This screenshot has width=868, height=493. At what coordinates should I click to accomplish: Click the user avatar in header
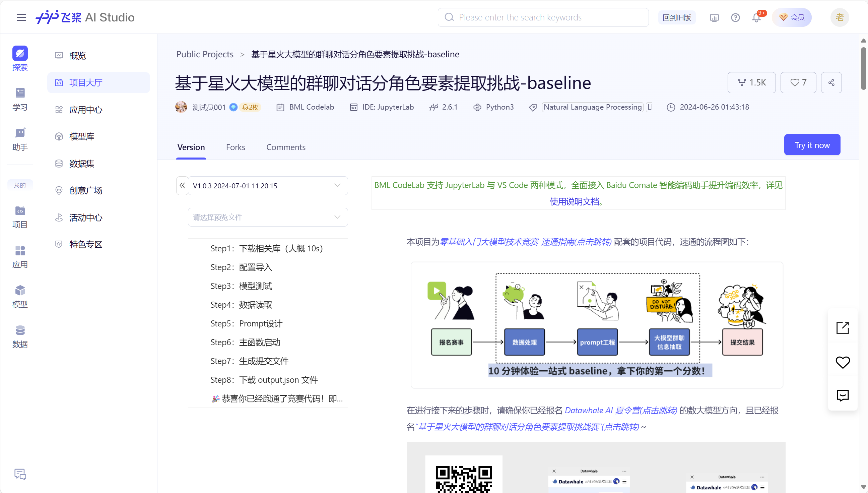click(x=840, y=17)
